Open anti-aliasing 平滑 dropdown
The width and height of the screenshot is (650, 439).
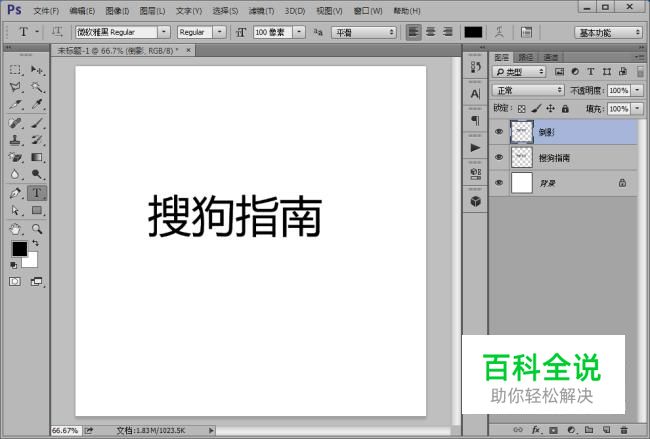tap(364, 32)
